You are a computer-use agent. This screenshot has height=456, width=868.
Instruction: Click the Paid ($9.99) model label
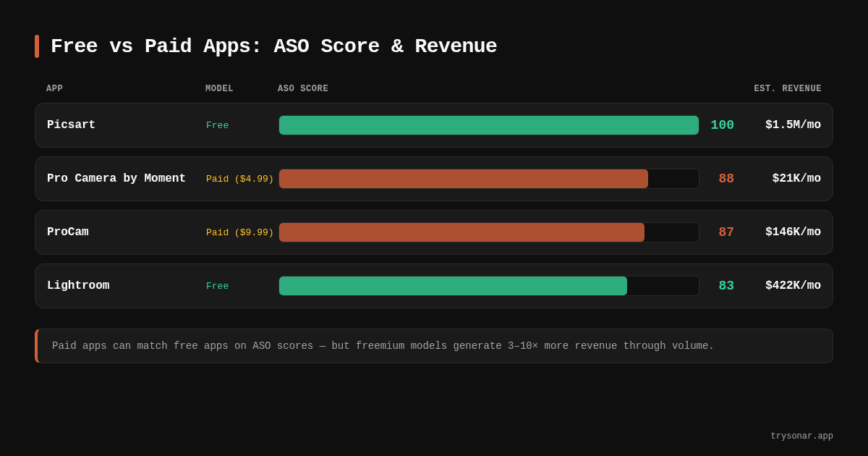click(x=240, y=232)
